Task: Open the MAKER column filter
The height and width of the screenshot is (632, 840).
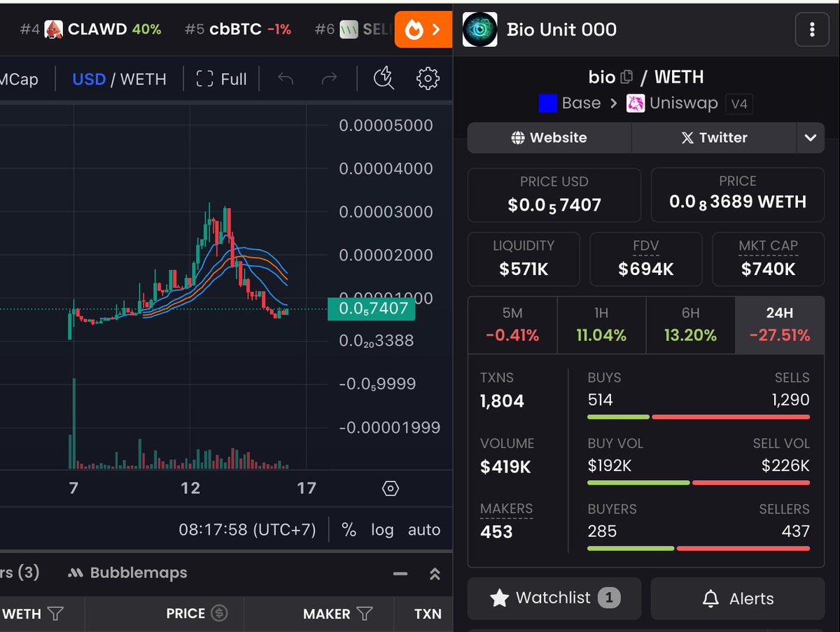Action: tap(365, 614)
